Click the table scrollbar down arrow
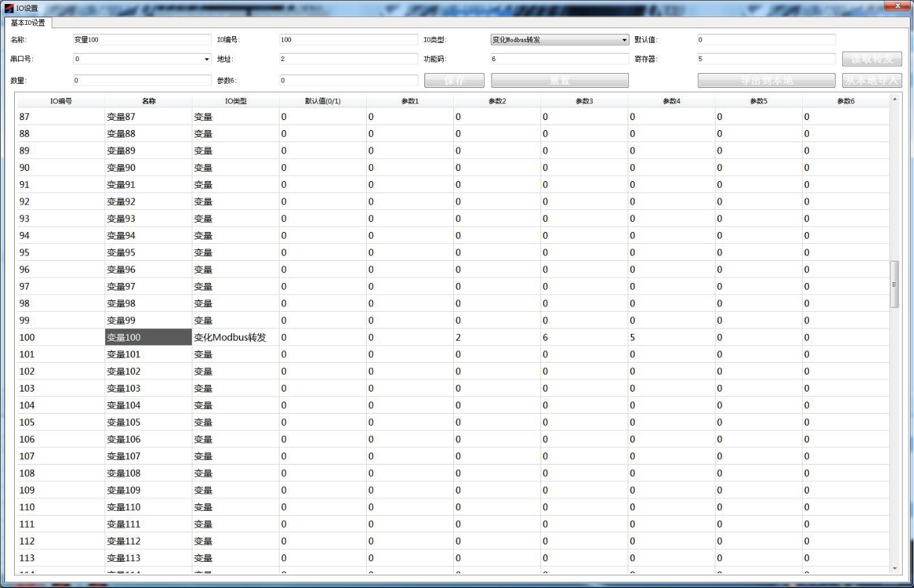The width and height of the screenshot is (914, 588). coord(894,569)
